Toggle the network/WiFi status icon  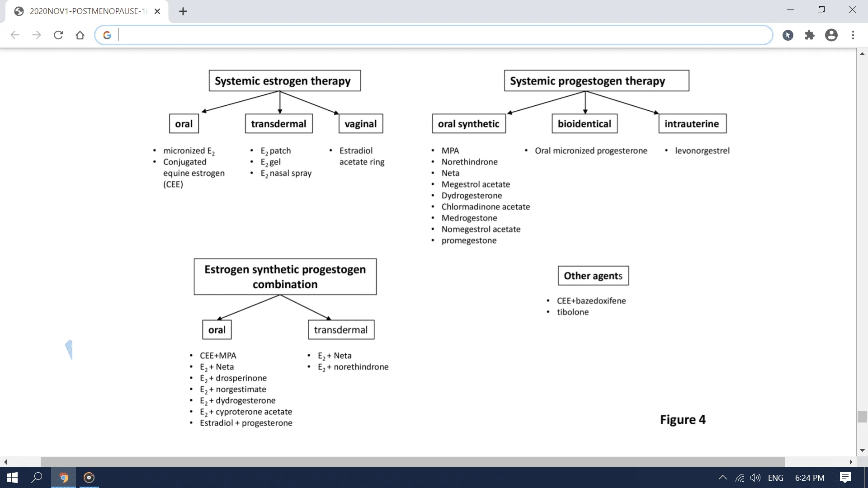[x=743, y=477]
